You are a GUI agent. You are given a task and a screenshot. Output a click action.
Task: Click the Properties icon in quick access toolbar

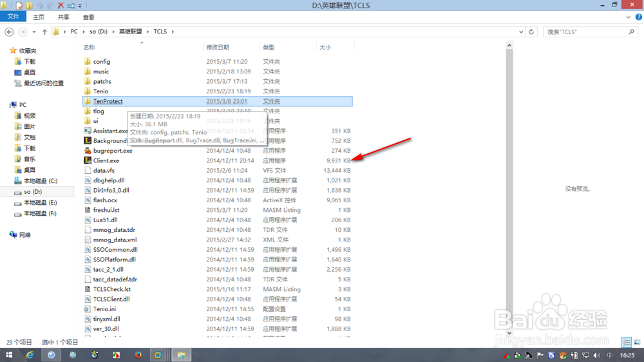19,5
